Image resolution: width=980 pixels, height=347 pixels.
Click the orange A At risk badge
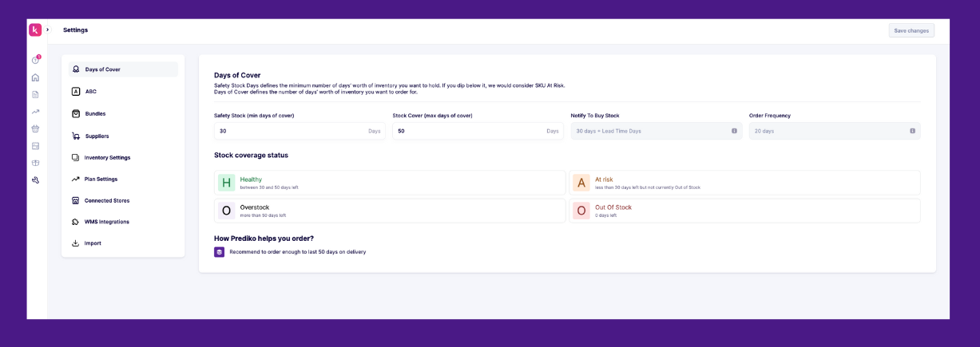(581, 183)
